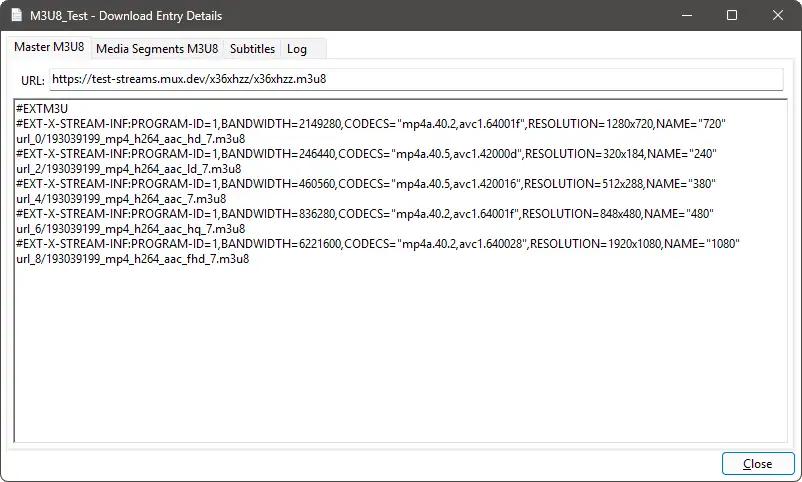
Task: Click the URL: label
Action: [33, 80]
